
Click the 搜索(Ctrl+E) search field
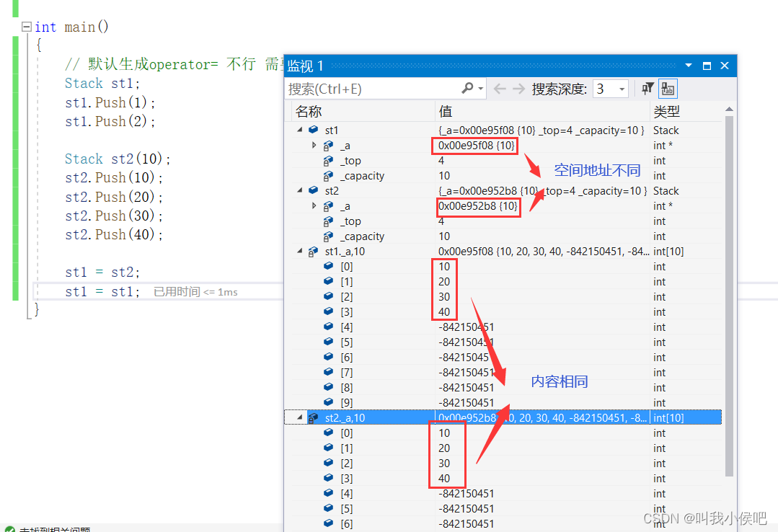[373, 89]
